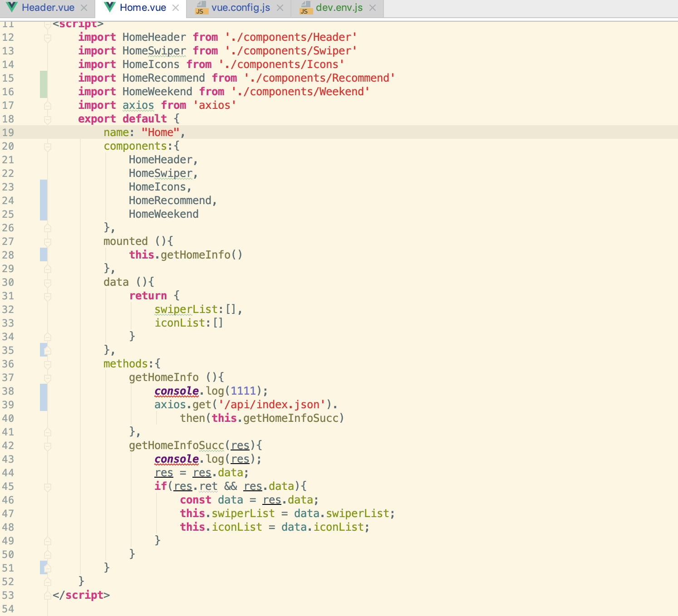Open the vue.config.js tab
Screen dimensions: 678x616
[x=241, y=8]
